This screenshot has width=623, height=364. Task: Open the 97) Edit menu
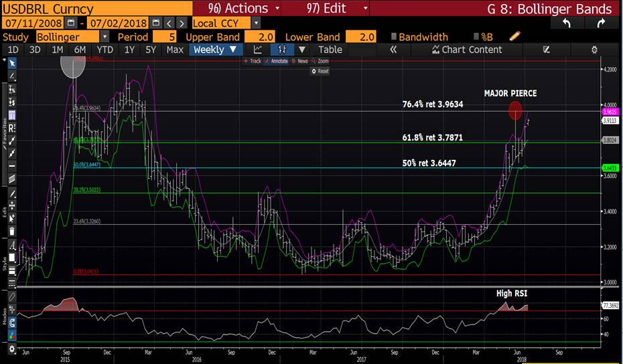tap(325, 8)
